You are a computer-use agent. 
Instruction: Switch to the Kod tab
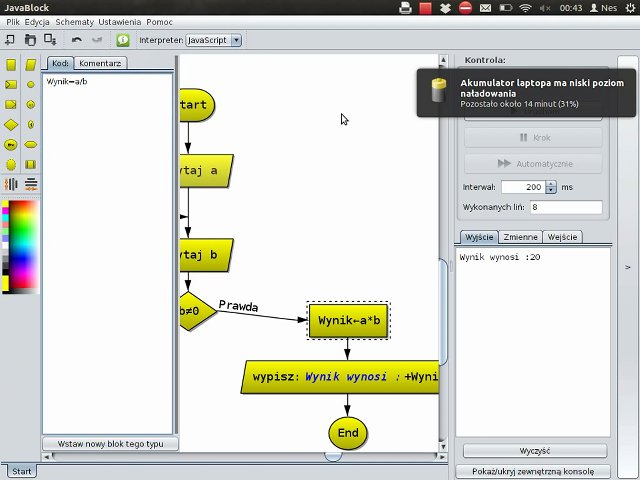point(60,63)
